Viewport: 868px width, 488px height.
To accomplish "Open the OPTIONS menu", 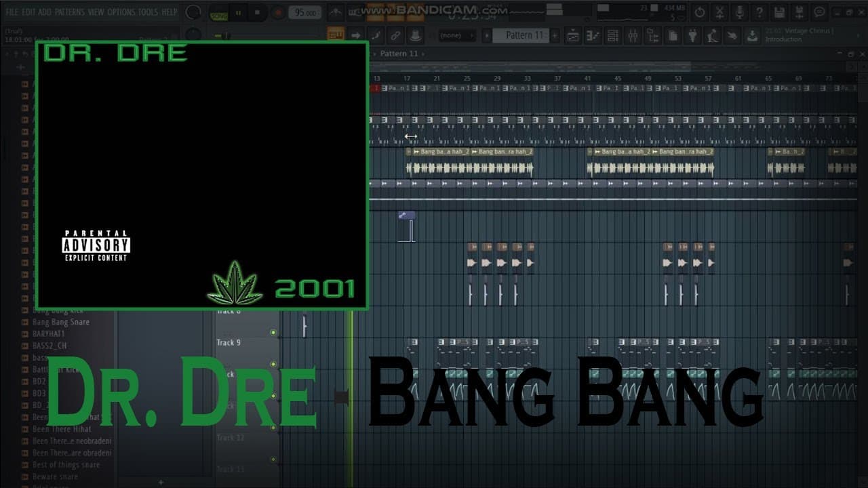I will point(121,12).
